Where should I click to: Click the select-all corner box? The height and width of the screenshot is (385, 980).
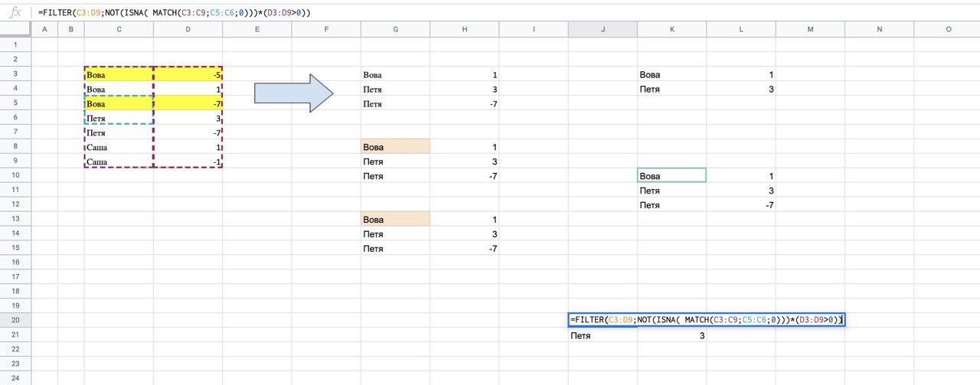click(x=15, y=29)
